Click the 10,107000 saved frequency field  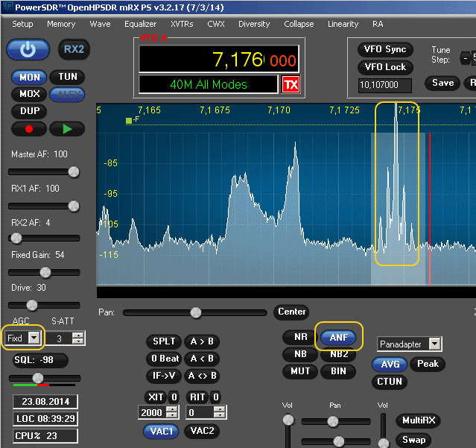[385, 85]
